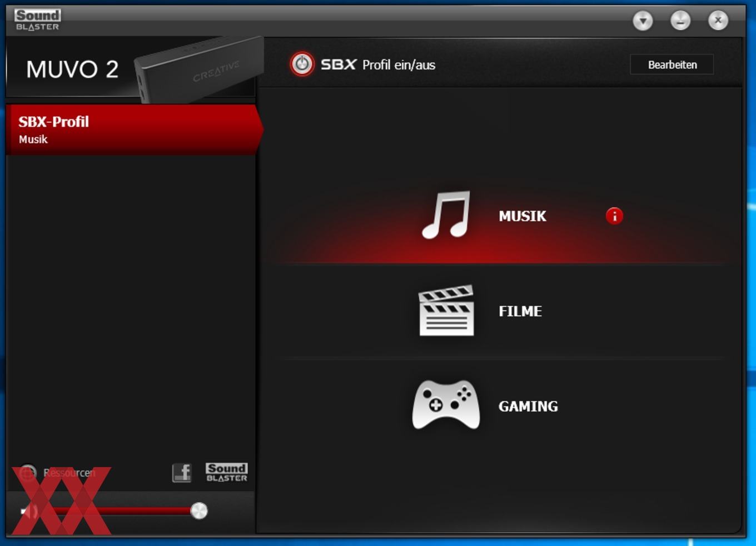Open the Sound Blaster logo link at bottom
The width and height of the screenshot is (756, 546).
pyautogui.click(x=226, y=472)
